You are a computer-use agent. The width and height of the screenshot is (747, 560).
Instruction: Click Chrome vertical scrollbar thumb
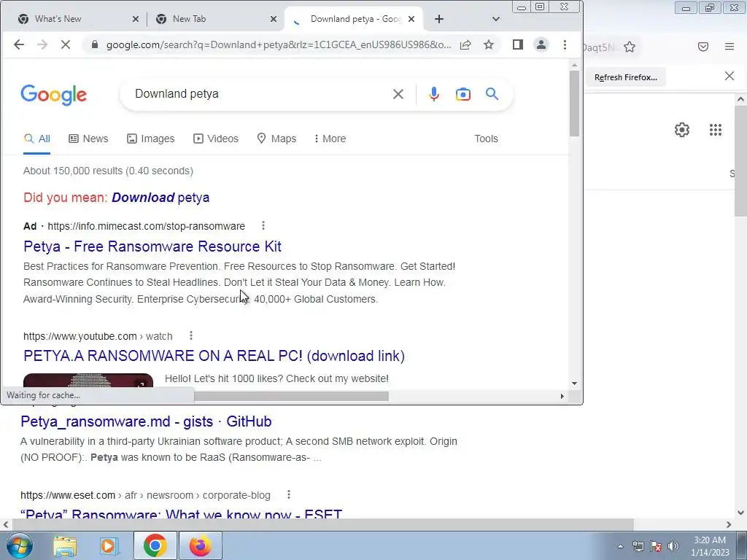coord(574,104)
